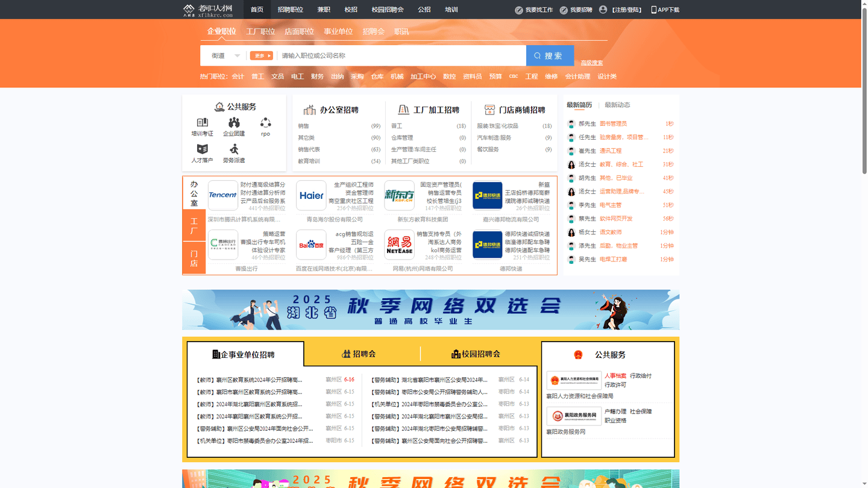Click 德邦快递 logo above 嘉兴德邦物流有限公司

pyautogui.click(x=488, y=195)
